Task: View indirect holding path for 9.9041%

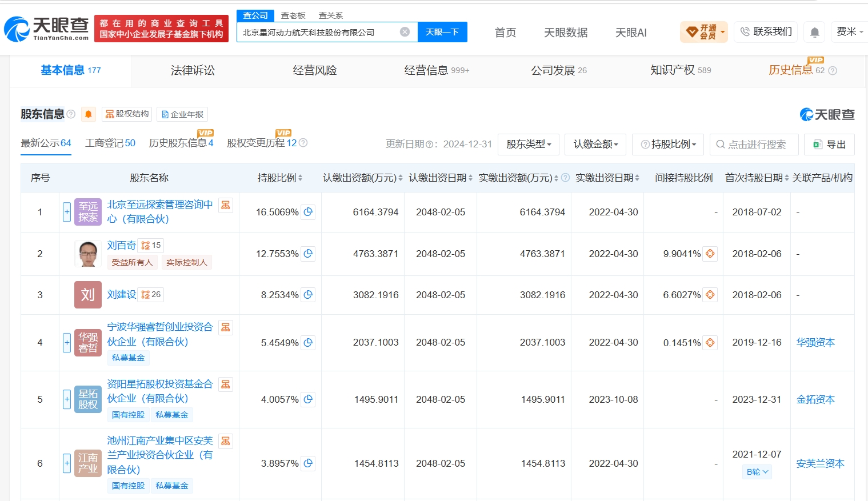Action: point(710,254)
